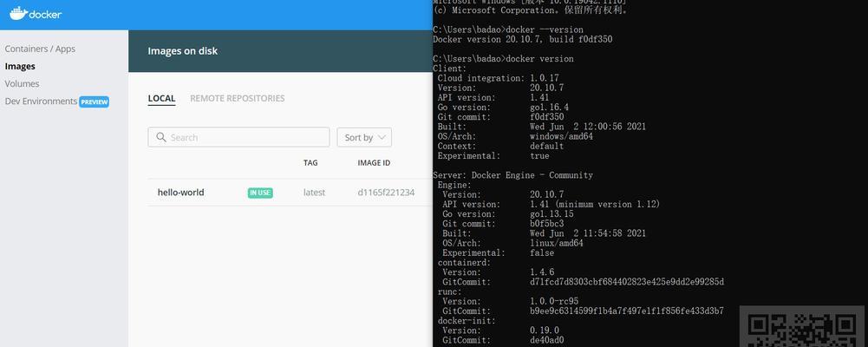Viewport: 868px width, 347px height.
Task: Click the IN USE badge
Action: (x=260, y=193)
